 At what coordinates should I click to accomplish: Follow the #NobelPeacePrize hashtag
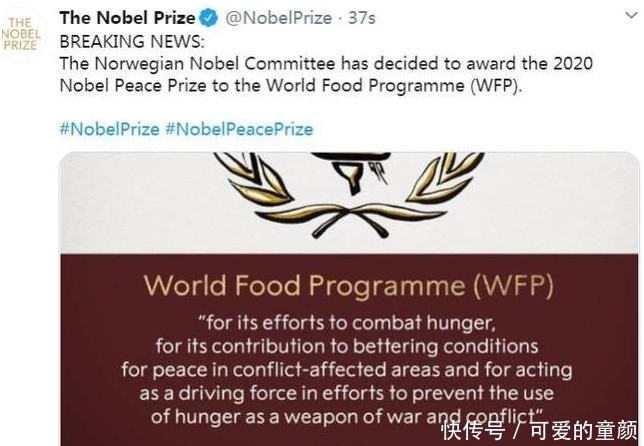[x=239, y=129]
